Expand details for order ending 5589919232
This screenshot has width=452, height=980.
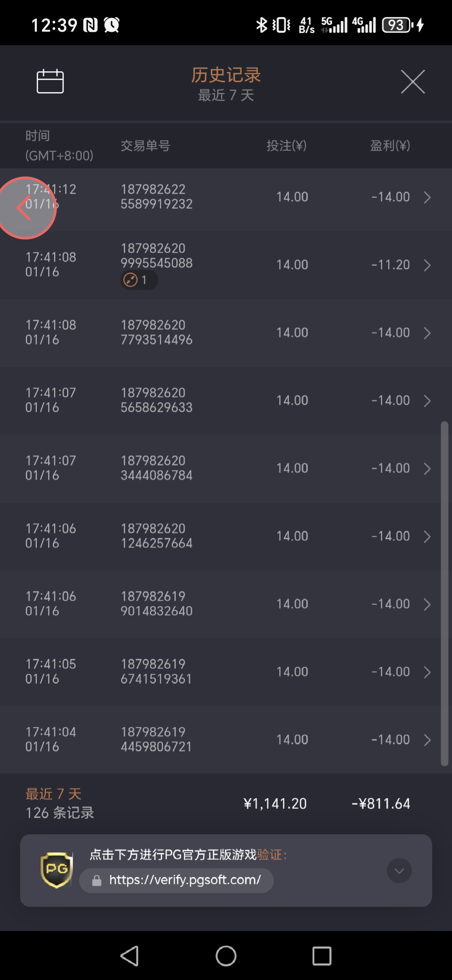[427, 197]
